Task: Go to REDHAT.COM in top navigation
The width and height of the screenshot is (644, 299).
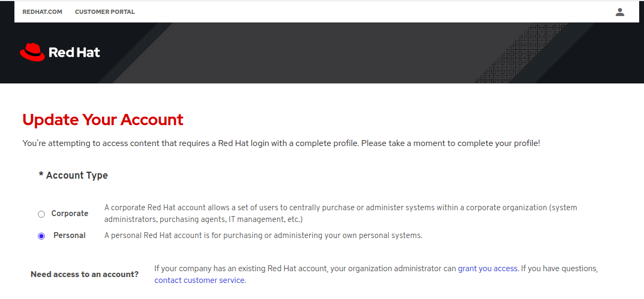Action: pos(42,12)
